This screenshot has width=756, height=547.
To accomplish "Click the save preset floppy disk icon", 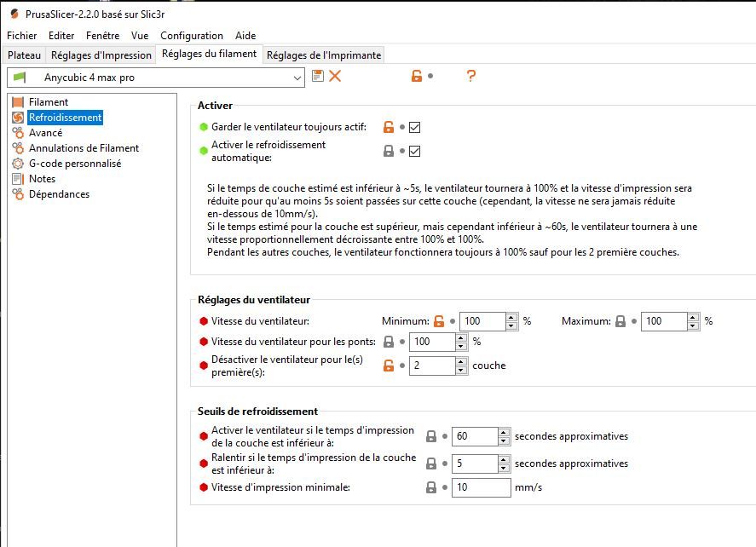I will pyautogui.click(x=317, y=76).
